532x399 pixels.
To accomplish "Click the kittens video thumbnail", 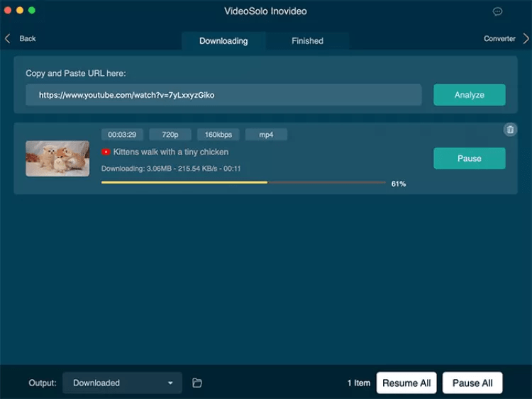I will coord(57,159).
